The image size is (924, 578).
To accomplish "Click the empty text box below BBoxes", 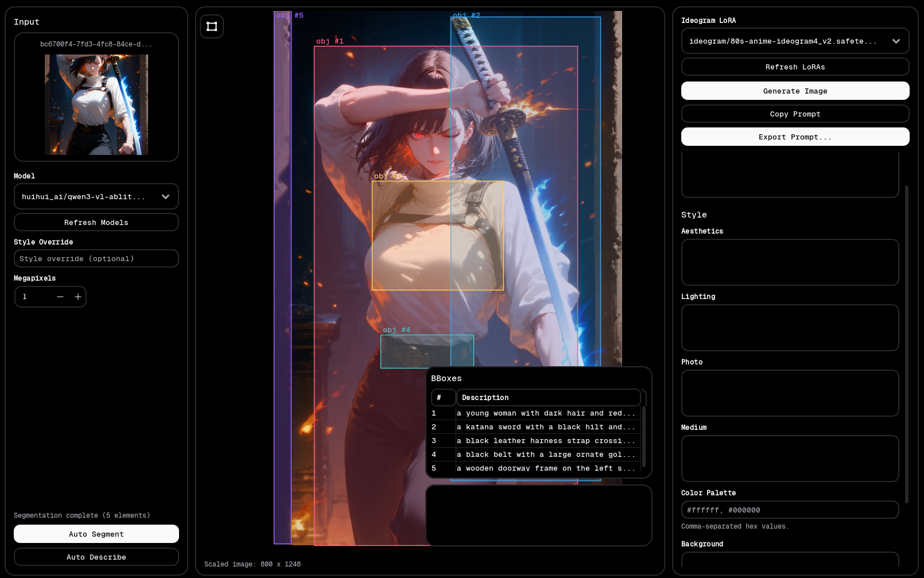I will [x=539, y=515].
